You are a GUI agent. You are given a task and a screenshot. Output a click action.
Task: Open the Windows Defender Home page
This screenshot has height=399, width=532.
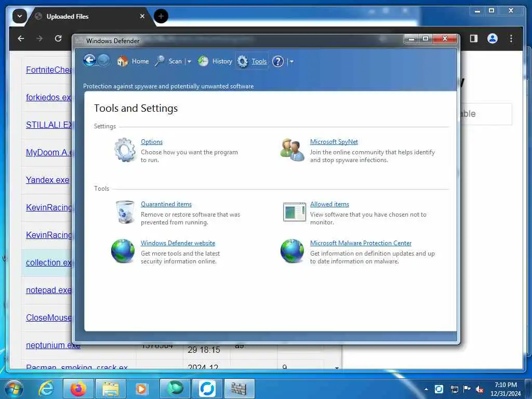pyautogui.click(x=133, y=61)
